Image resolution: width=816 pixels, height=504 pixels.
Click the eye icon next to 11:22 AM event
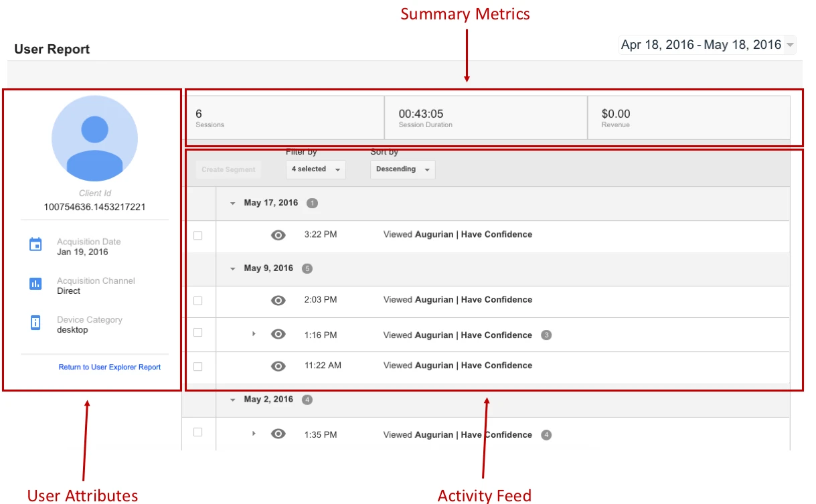pyautogui.click(x=278, y=365)
